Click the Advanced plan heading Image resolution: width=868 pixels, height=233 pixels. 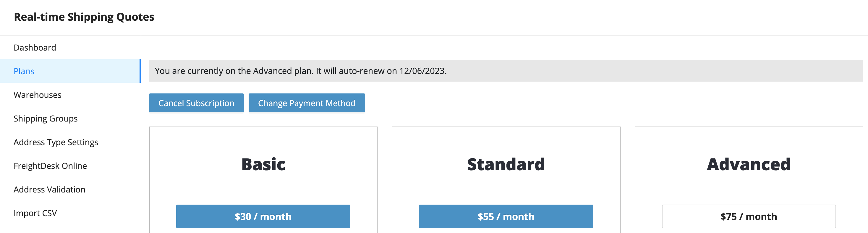748,164
